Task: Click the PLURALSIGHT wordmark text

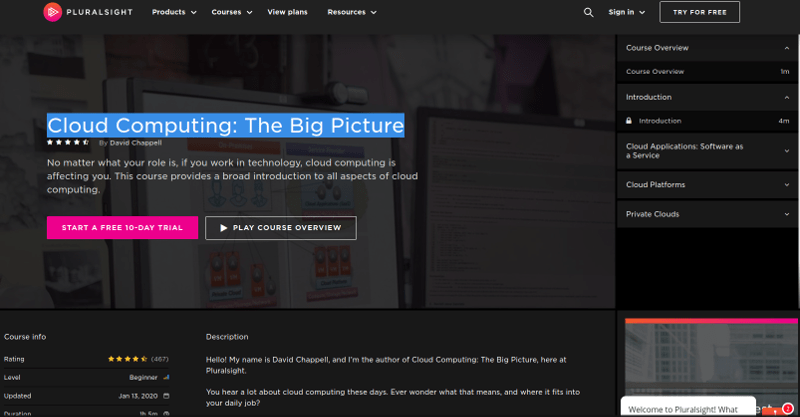Action: 99,12
